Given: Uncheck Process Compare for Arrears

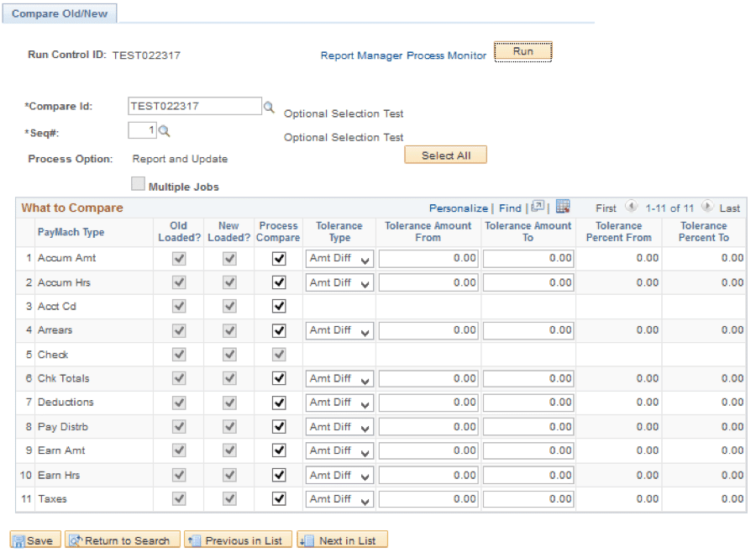Looking at the screenshot, I should pyautogui.click(x=279, y=330).
